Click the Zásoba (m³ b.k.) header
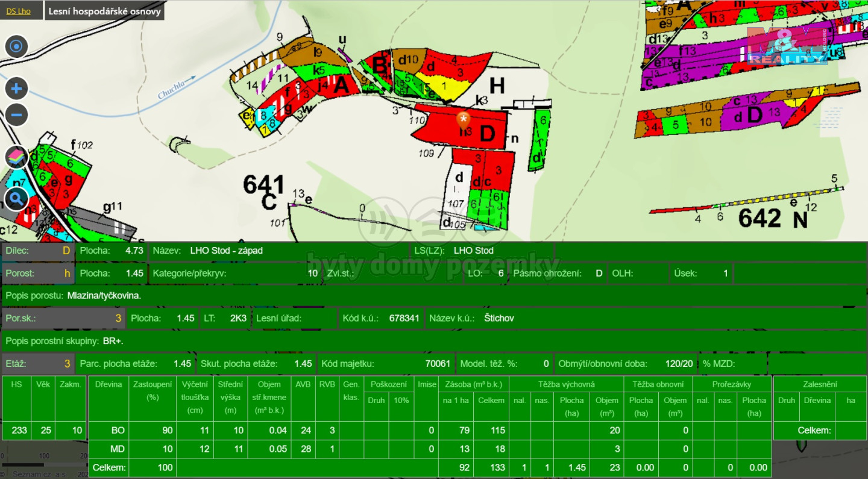Viewport: 868px width, 479px height. (473, 384)
